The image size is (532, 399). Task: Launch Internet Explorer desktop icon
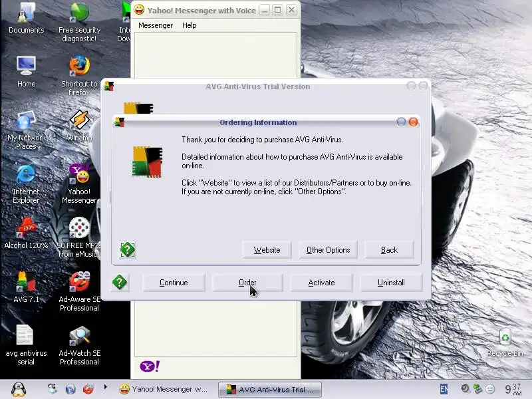coord(26,184)
